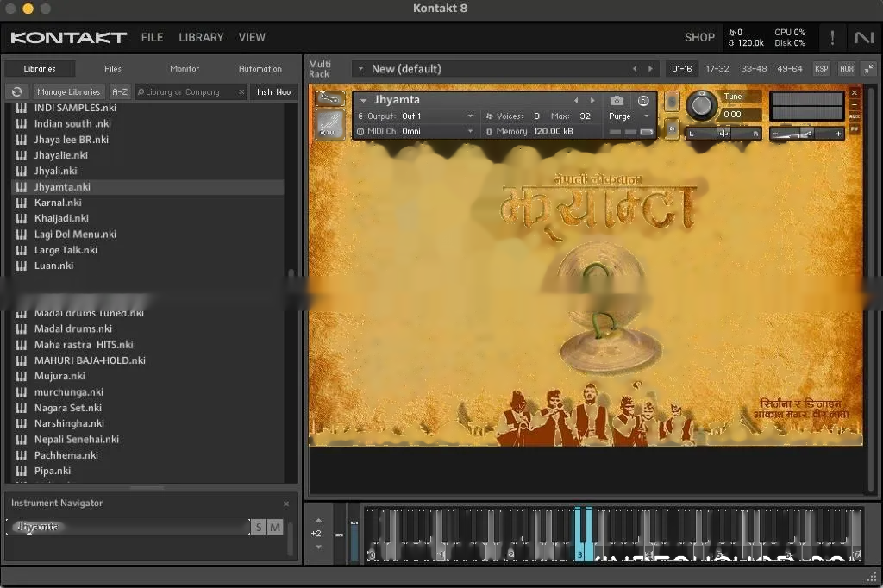Switch to the Monitor tab

[183, 68]
